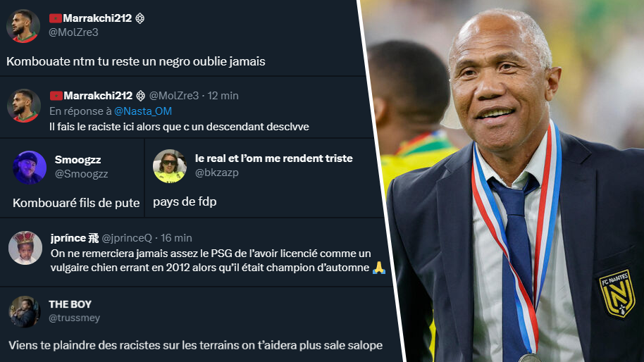Click the display name 'le real et l'om me rendent triste'
Image resolution: width=644 pixels, height=362 pixels.
coord(273,158)
